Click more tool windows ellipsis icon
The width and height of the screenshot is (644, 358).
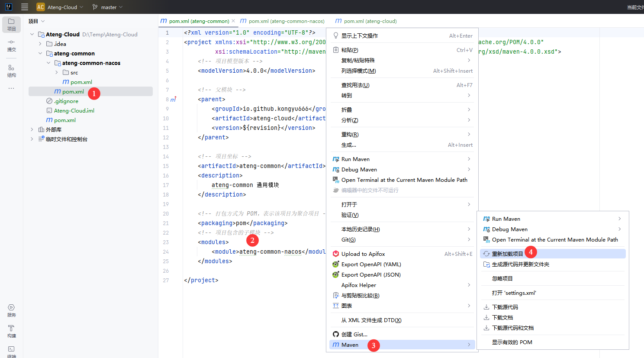coord(11,88)
